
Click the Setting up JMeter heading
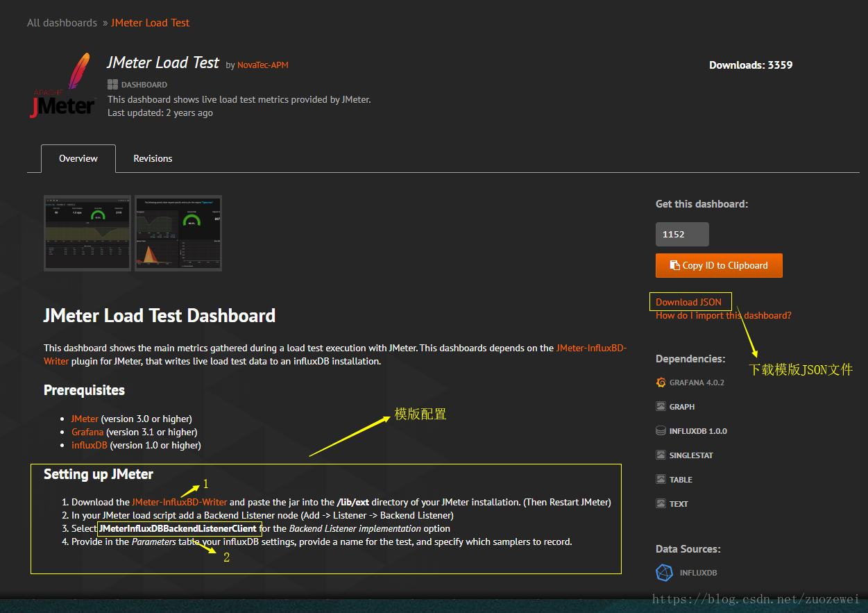click(99, 474)
